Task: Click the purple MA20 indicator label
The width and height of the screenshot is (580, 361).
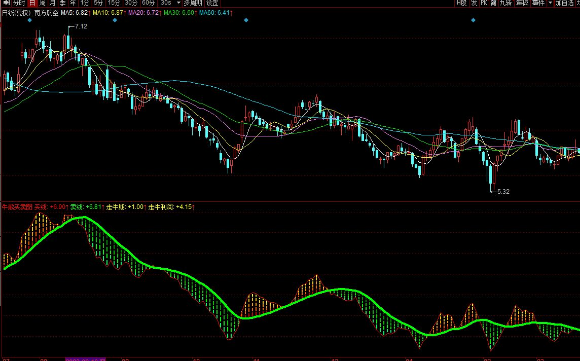Action: [144, 13]
